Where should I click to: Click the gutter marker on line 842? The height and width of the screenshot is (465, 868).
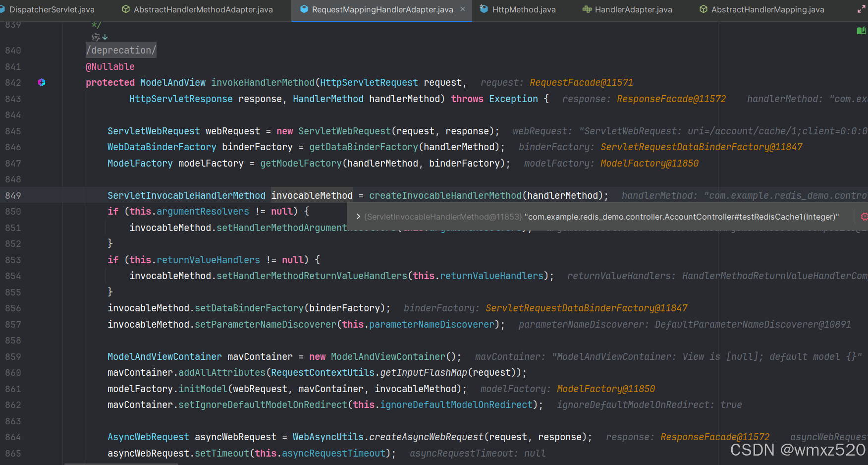pyautogui.click(x=42, y=82)
